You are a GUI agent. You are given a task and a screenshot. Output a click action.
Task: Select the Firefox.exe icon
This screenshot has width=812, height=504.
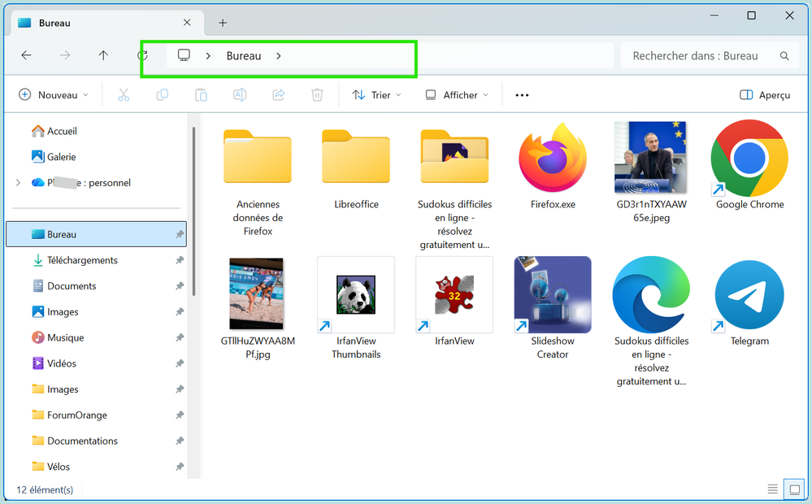tap(553, 158)
